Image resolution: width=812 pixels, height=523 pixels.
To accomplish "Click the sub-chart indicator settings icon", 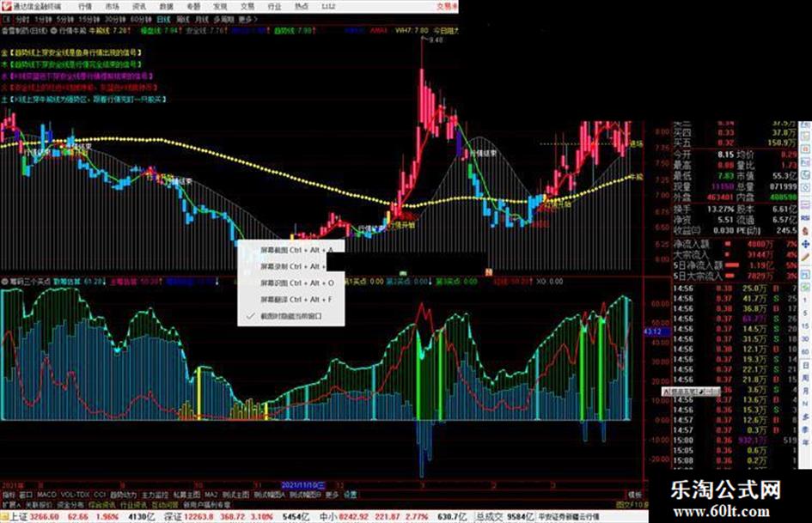I will click(x=4, y=282).
